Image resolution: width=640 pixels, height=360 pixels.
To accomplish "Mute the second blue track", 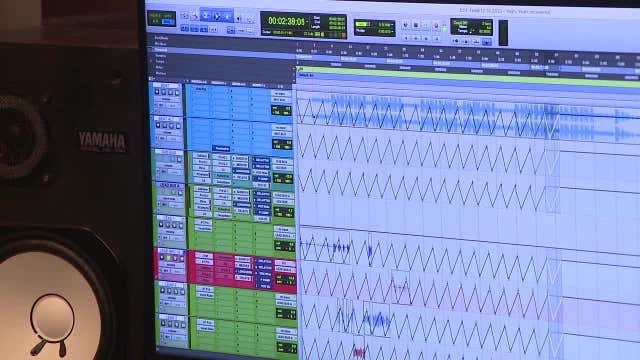I will coord(178,126).
